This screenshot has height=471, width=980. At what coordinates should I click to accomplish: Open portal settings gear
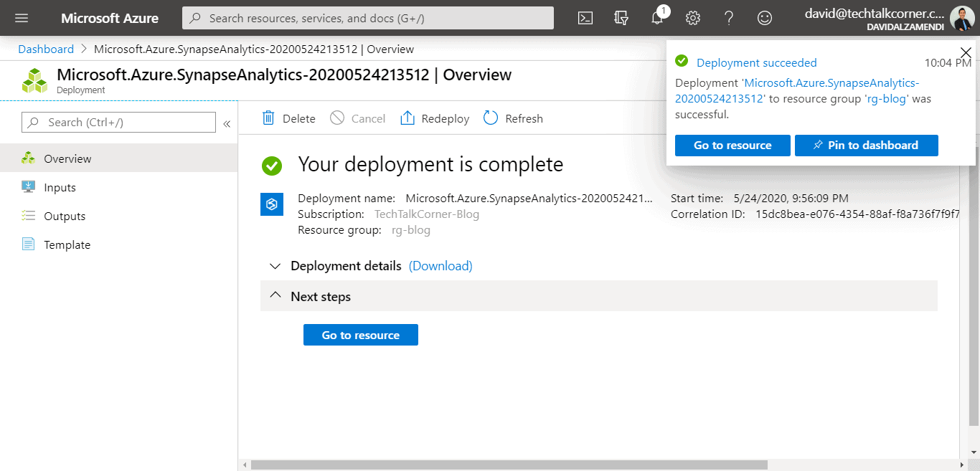point(693,18)
